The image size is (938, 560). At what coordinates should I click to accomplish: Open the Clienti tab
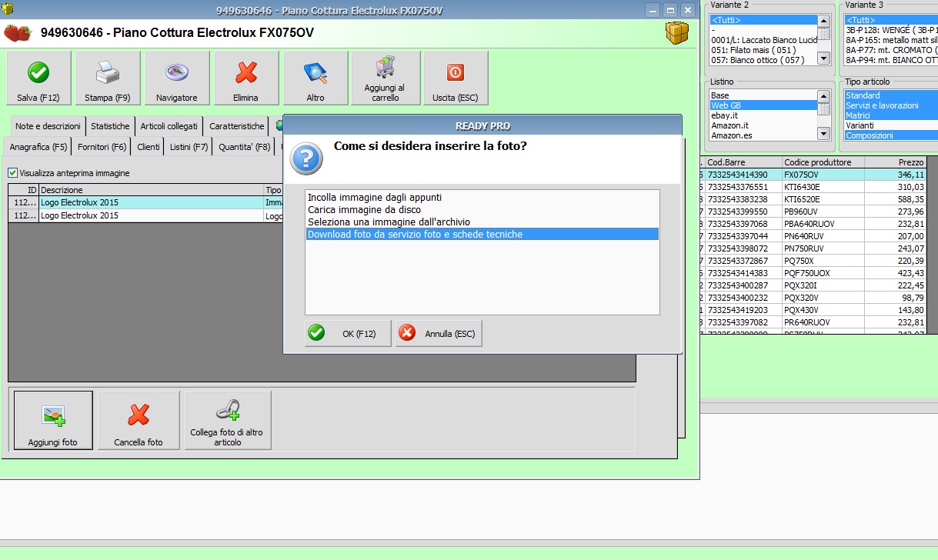tap(149, 146)
